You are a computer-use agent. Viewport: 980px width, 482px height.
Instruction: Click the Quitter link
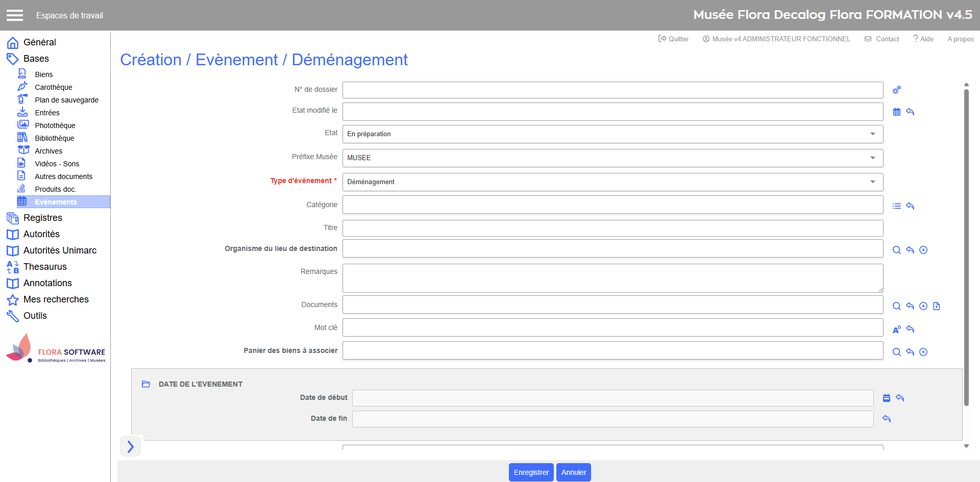coord(674,39)
